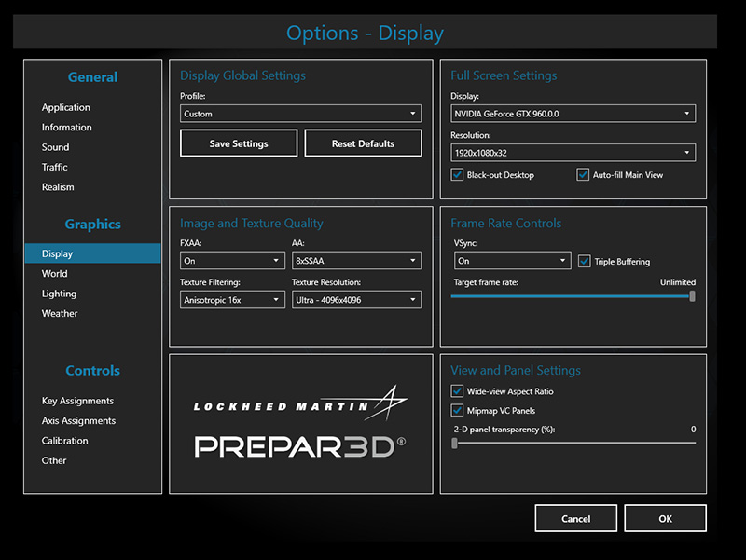Expand Texture Filtering dropdown

tap(232, 300)
